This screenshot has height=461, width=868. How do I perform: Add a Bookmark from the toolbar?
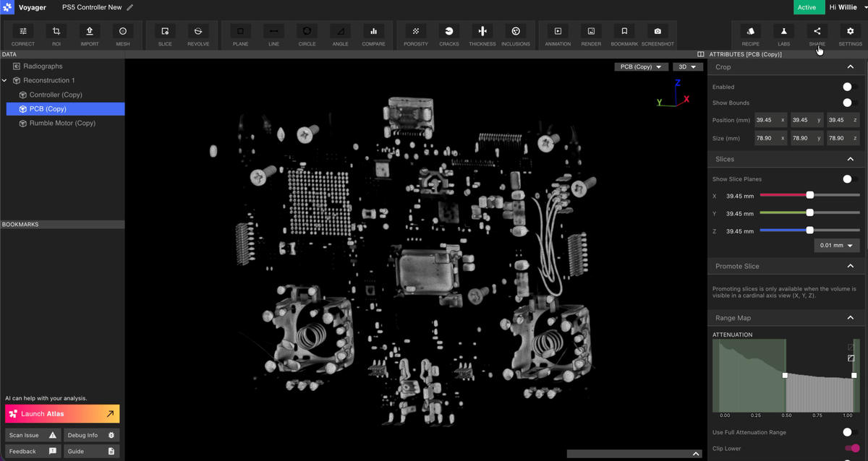click(624, 35)
